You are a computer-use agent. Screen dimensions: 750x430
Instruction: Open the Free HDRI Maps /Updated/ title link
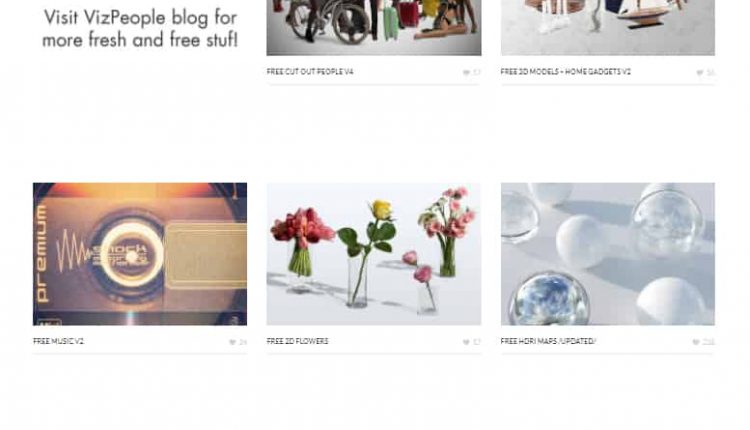(548, 341)
